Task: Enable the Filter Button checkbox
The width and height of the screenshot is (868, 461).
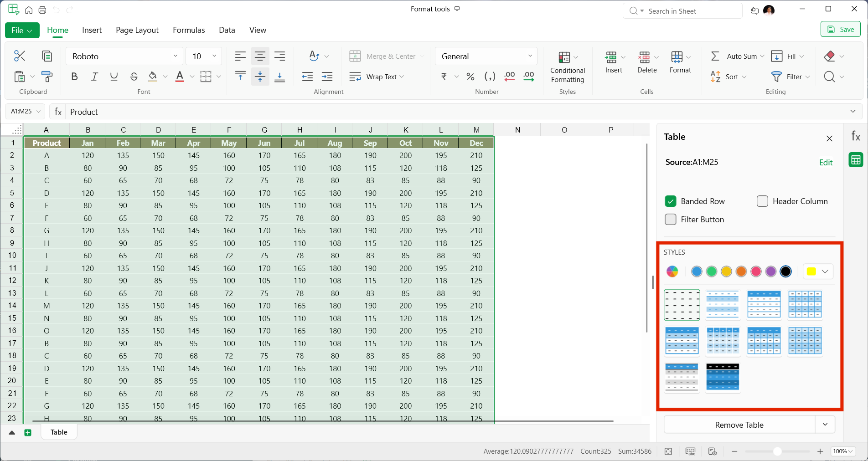Action: tap(671, 220)
